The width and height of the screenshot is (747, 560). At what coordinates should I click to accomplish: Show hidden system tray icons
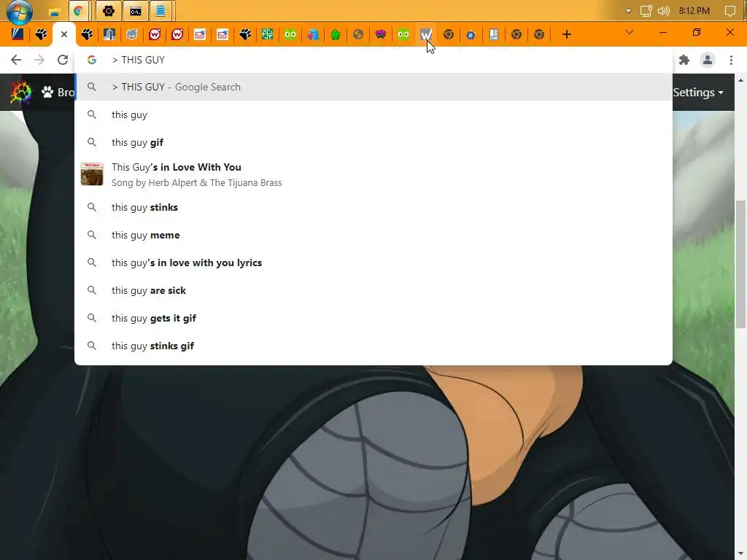tap(628, 11)
